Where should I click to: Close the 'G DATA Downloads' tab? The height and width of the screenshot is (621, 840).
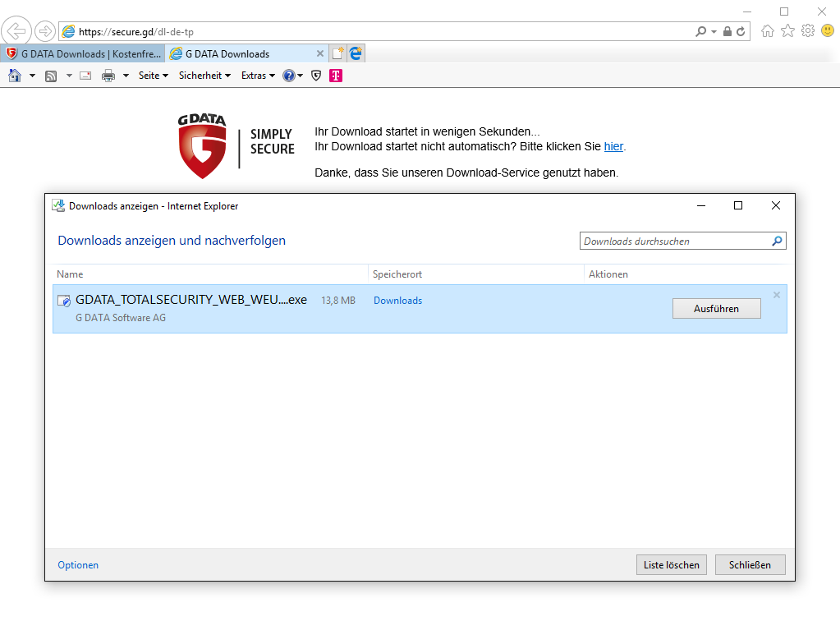319,53
